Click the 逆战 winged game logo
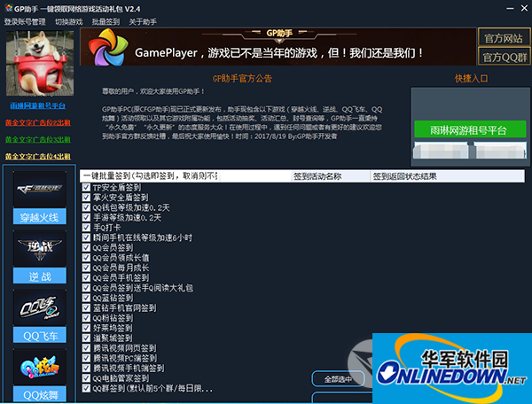Screen dimensions: 532x404 point(40,249)
